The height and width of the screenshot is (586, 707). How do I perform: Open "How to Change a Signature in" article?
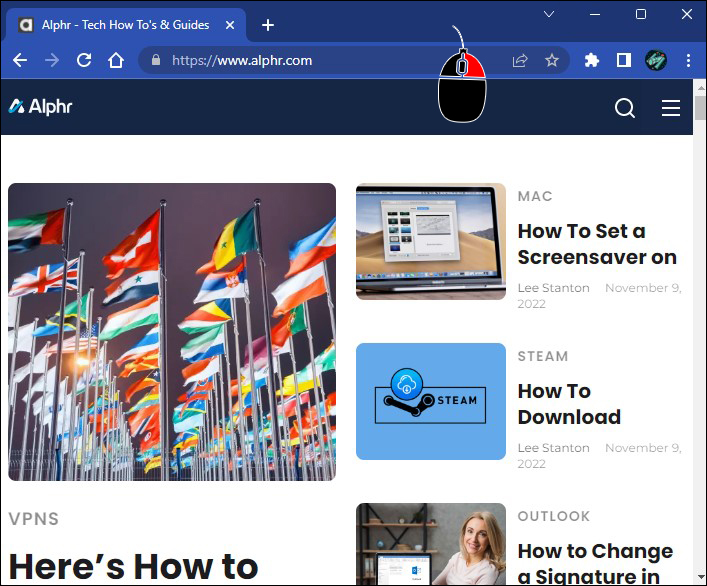[x=595, y=563]
